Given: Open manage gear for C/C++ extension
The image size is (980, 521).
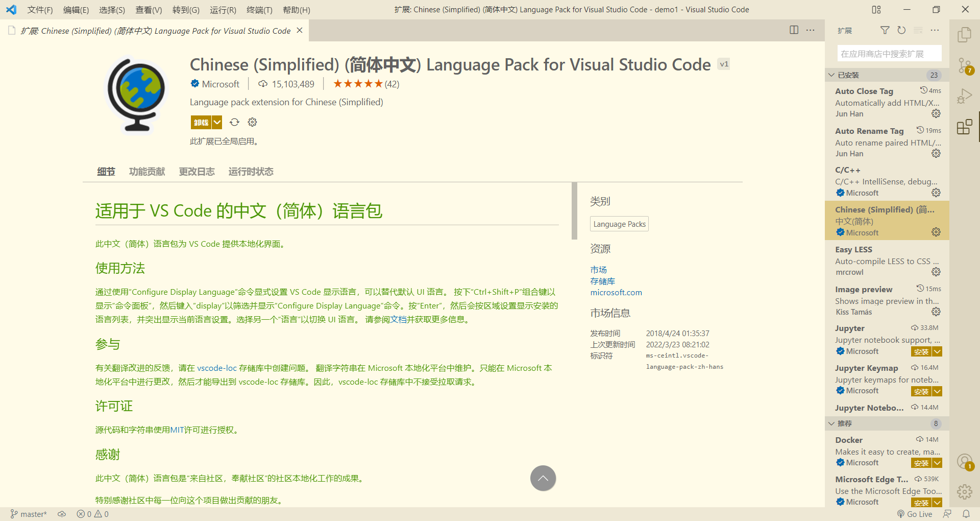Looking at the screenshot, I should point(936,193).
